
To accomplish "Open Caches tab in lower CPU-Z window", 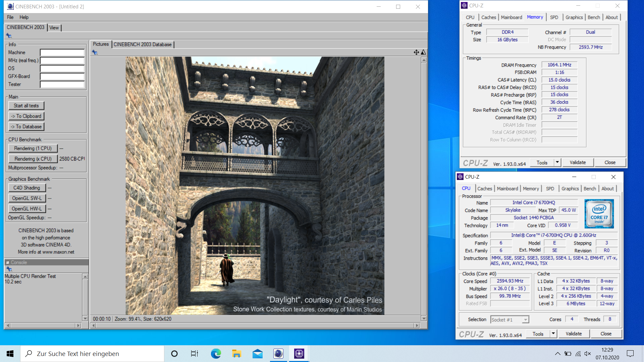I will point(485,189).
